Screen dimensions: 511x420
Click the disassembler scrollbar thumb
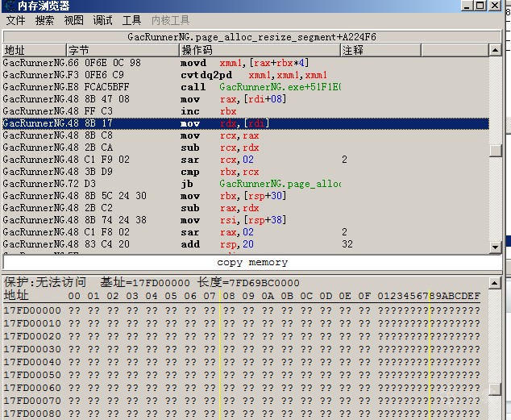pyautogui.click(x=495, y=150)
